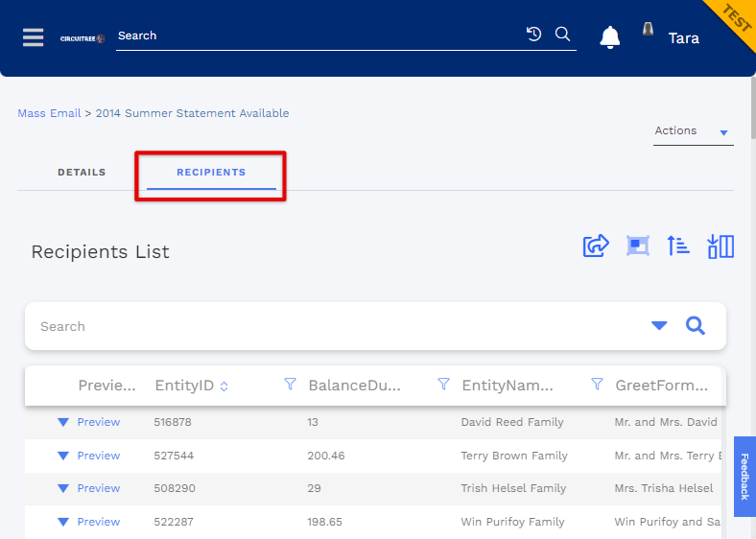The height and width of the screenshot is (539, 756).
Task: Expand row for entity 527544
Action: click(x=63, y=456)
